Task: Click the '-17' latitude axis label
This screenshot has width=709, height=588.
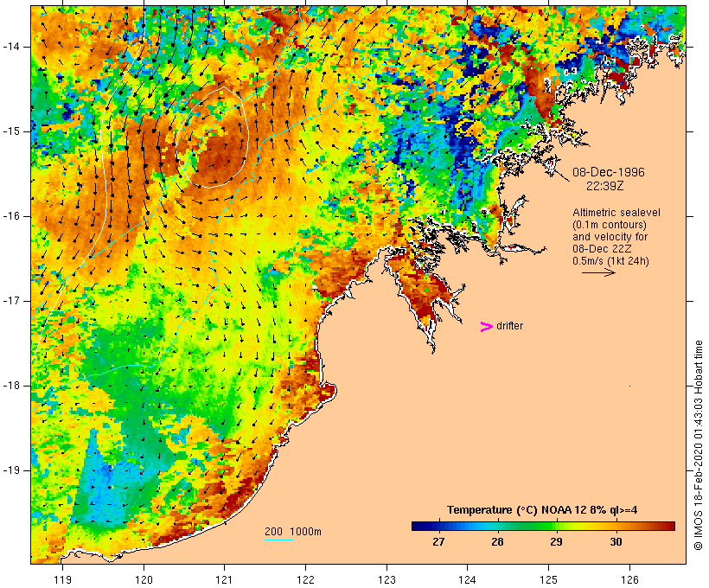Action: [11, 301]
